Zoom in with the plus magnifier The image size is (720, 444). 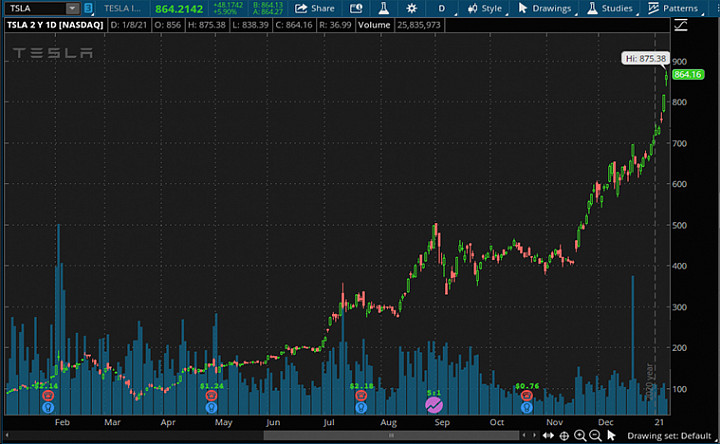click(580, 435)
